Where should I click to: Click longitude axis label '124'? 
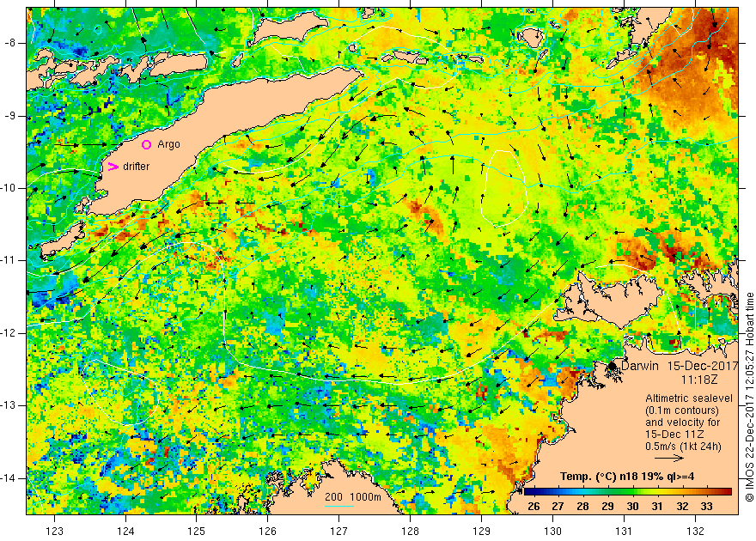pos(125,532)
